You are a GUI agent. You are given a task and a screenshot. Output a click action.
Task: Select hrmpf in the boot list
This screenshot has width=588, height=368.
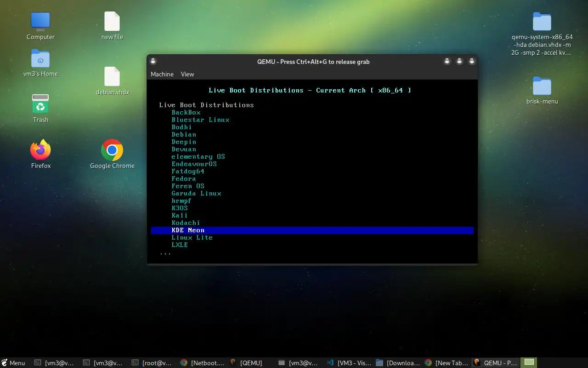181,201
